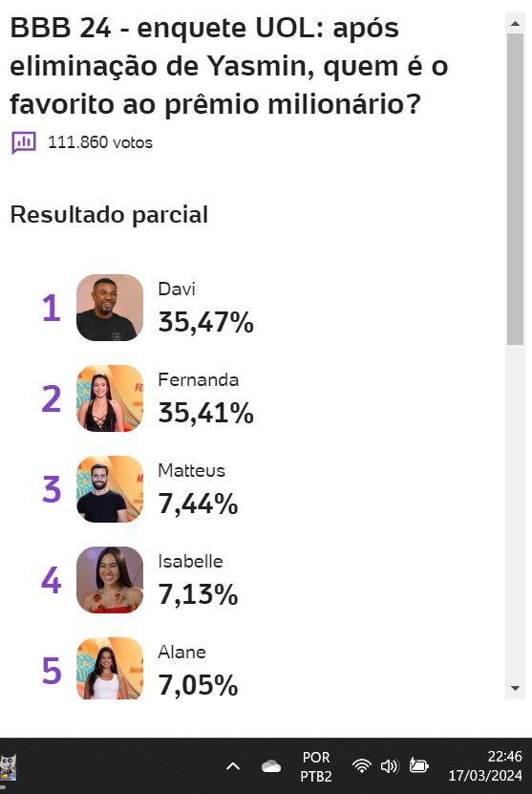Select Isabelle's profile photo
The image size is (532, 794).
[110, 579]
